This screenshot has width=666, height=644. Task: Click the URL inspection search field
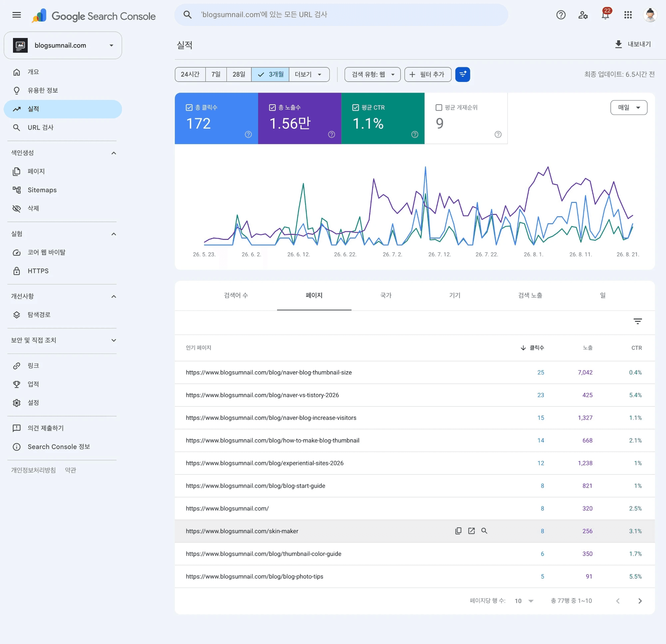[341, 15]
